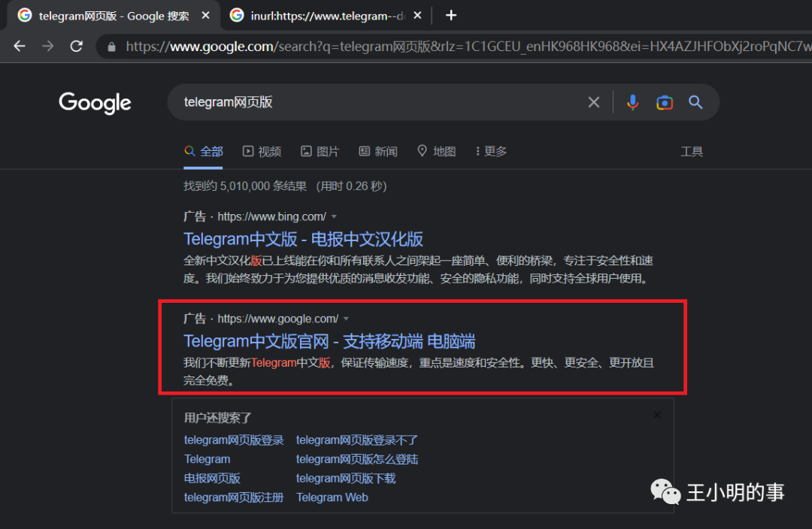Screen dimensions: 812x529
Task: Reload the page with the refresh icon
Action: point(77,46)
